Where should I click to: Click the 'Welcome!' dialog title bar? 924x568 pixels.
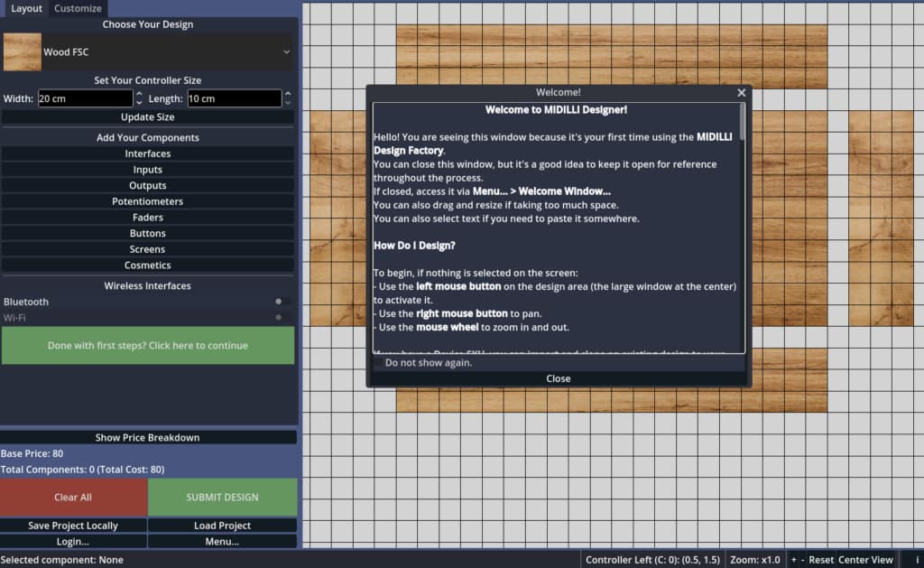[x=558, y=92]
